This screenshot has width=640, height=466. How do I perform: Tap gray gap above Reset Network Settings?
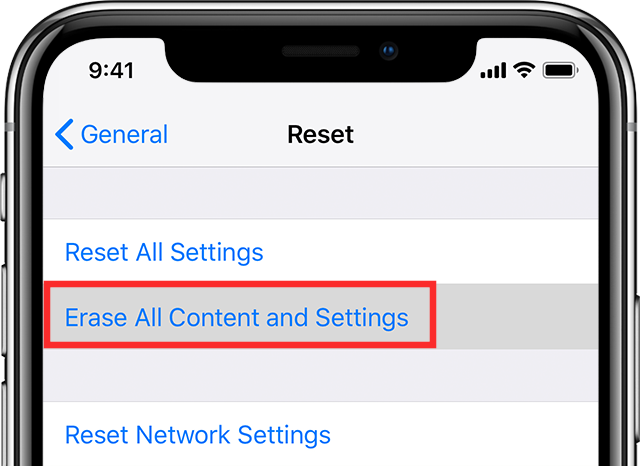tap(320, 375)
